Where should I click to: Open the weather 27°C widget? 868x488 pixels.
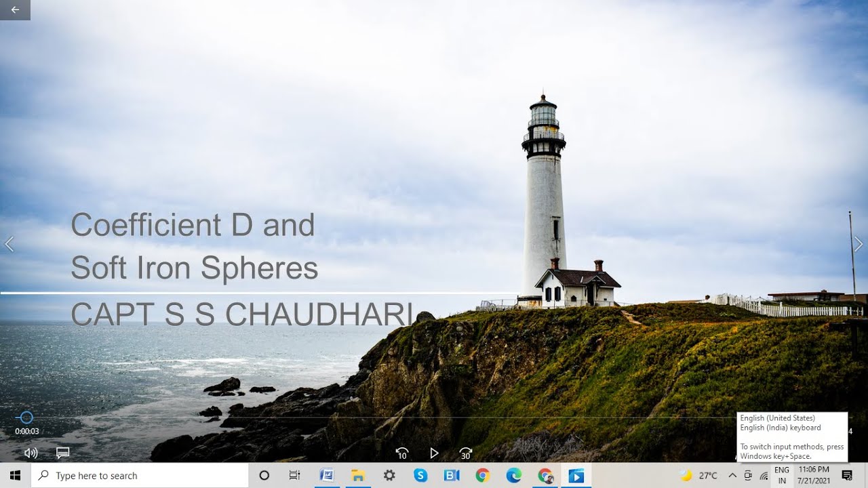click(x=698, y=476)
